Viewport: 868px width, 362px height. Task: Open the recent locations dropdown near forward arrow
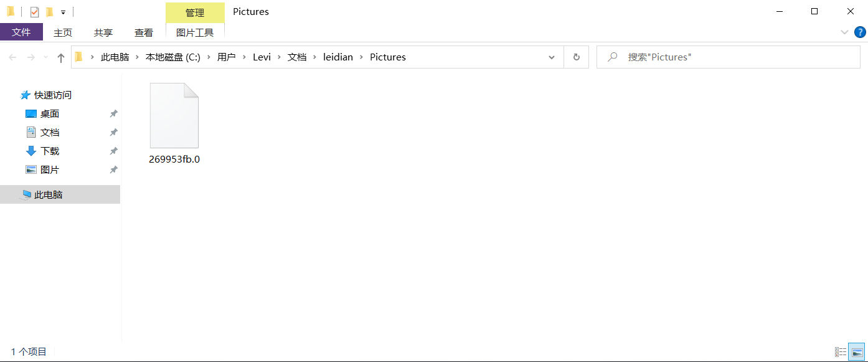tap(45, 57)
